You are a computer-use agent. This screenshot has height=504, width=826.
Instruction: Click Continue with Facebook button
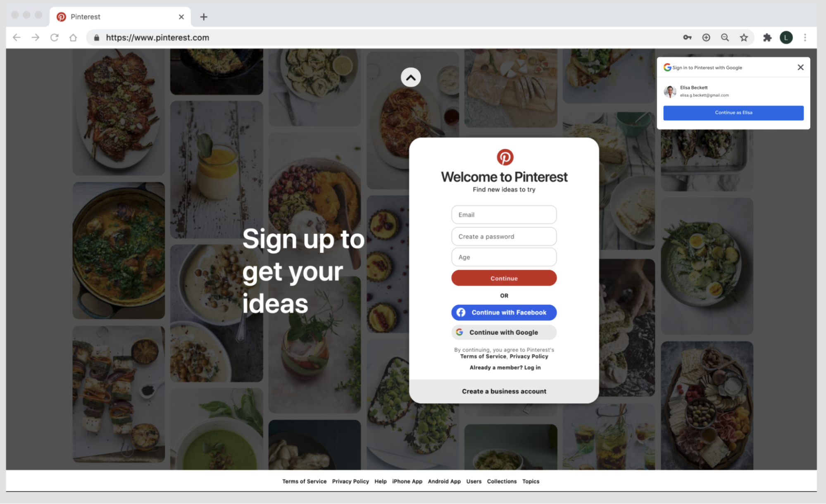click(x=503, y=312)
